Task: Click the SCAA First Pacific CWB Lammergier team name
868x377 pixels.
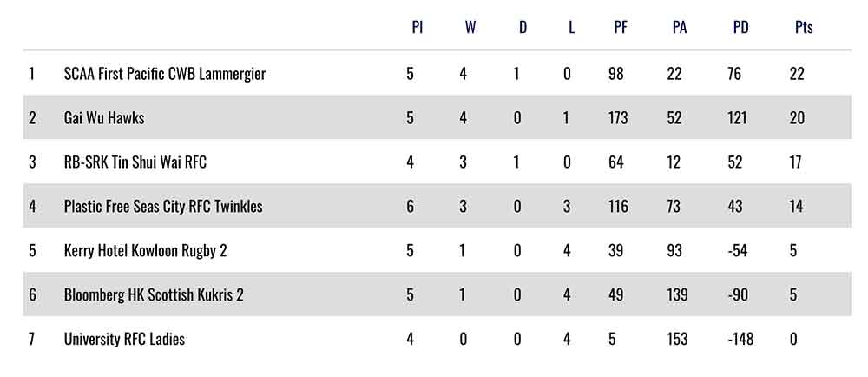Action: [x=165, y=74]
